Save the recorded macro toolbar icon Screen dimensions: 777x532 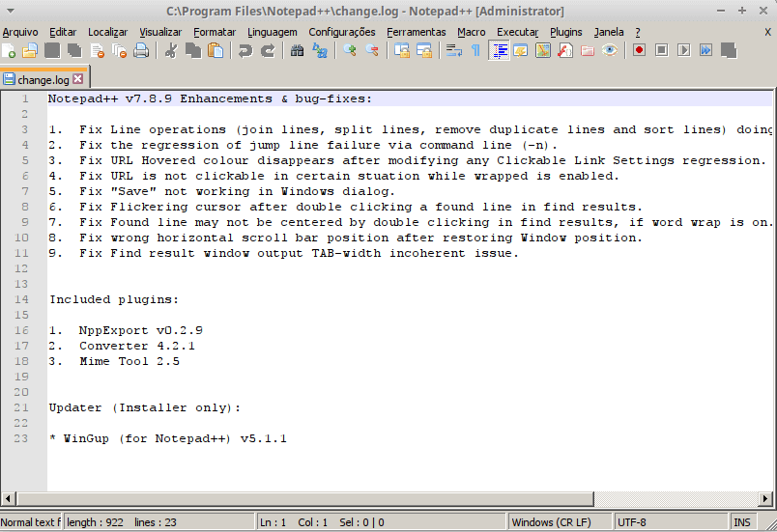(729, 50)
